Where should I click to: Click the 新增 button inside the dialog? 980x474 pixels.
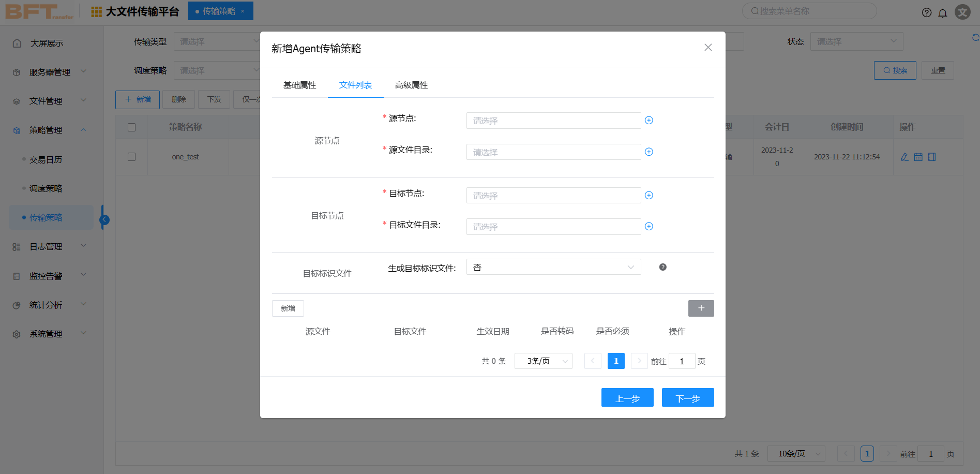288,308
